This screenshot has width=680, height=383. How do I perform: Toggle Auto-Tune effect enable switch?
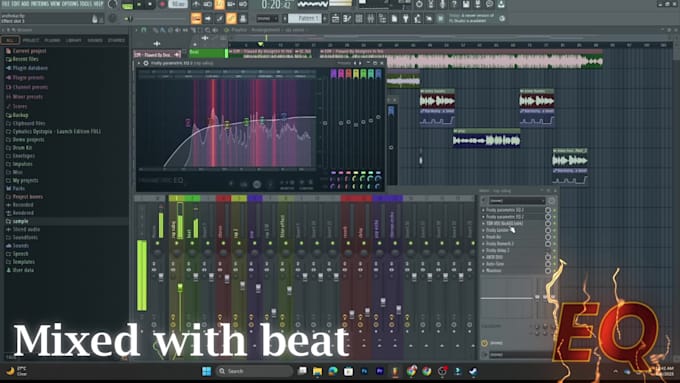pos(554,264)
